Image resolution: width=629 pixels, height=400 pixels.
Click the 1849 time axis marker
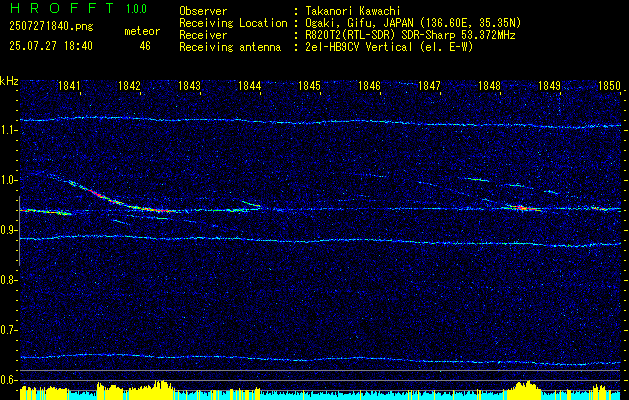pyautogui.click(x=549, y=85)
